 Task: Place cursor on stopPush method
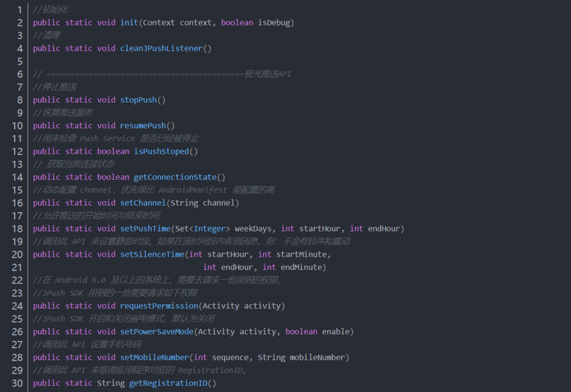[139, 100]
